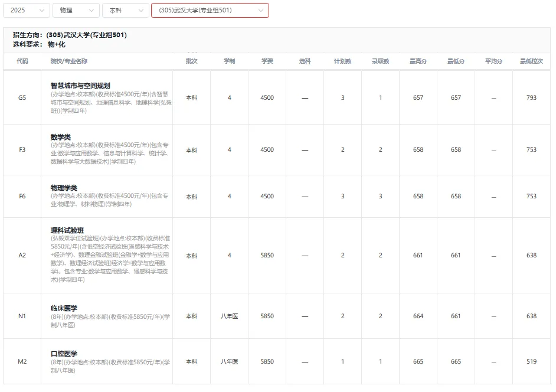Click lowest rank 793 in G5 row
556x392 pixels.
click(531, 97)
